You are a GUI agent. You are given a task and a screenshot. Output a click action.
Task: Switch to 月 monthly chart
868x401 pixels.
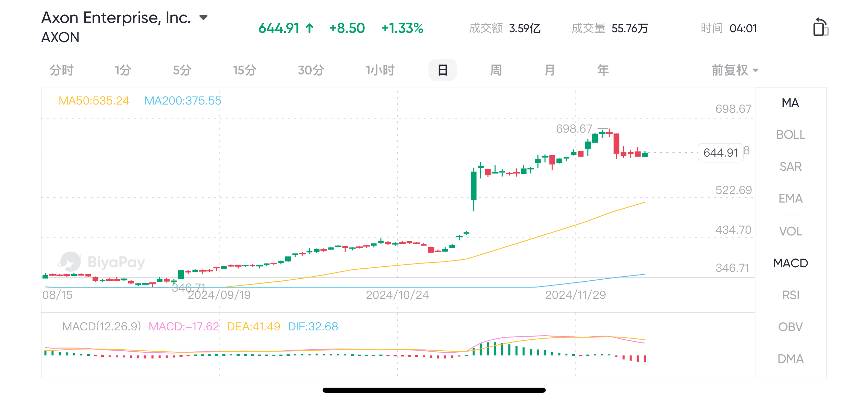(x=550, y=70)
